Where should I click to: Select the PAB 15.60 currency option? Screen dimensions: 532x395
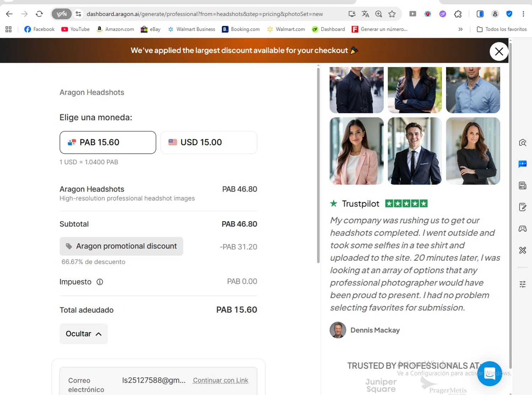pyautogui.click(x=108, y=142)
